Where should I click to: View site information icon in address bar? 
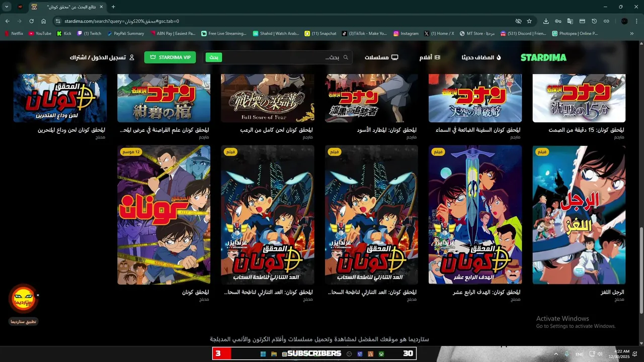point(58,21)
